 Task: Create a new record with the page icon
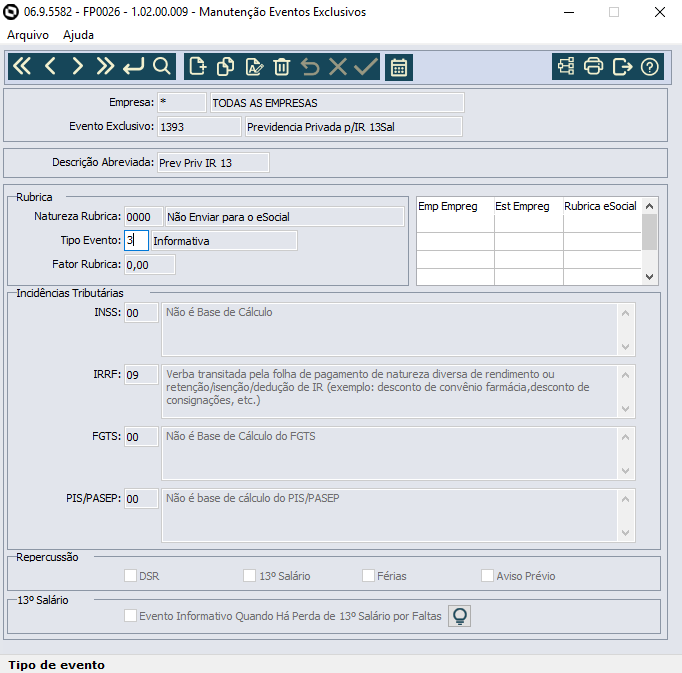point(197,67)
